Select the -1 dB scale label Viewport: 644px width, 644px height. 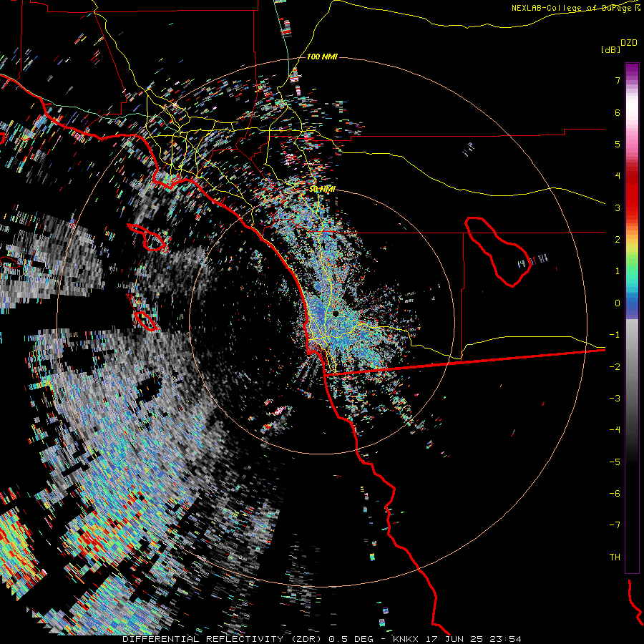click(615, 335)
